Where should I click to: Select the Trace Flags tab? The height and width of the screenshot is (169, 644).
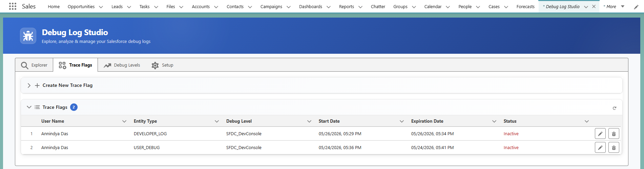76,65
